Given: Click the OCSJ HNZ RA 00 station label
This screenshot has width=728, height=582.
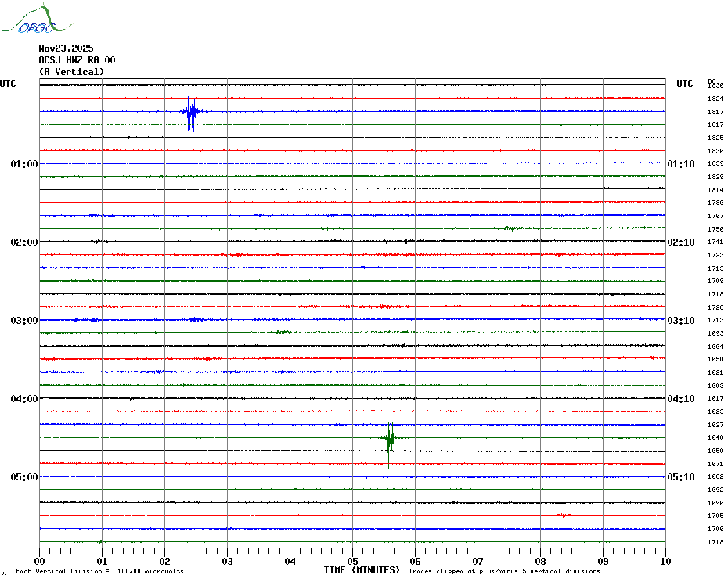Looking at the screenshot, I should [77, 59].
